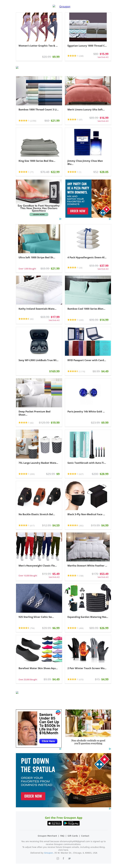Image resolution: width=127 pixels, height=868 pixels.
Task: Open the Facebook icon in footer
Action: tap(63, 858)
